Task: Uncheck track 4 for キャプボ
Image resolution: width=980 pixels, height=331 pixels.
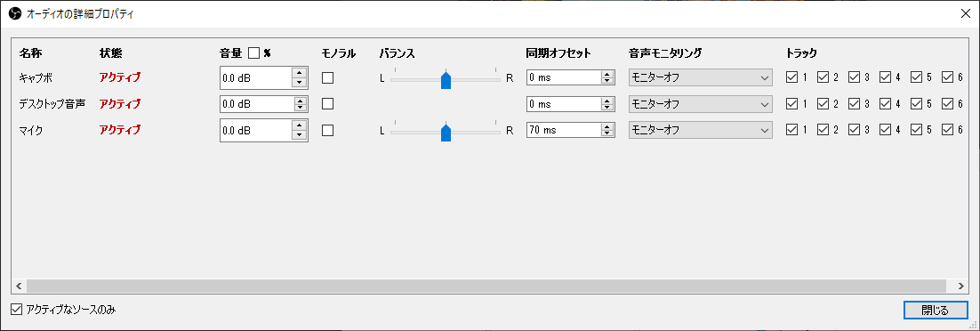Action: pyautogui.click(x=886, y=77)
